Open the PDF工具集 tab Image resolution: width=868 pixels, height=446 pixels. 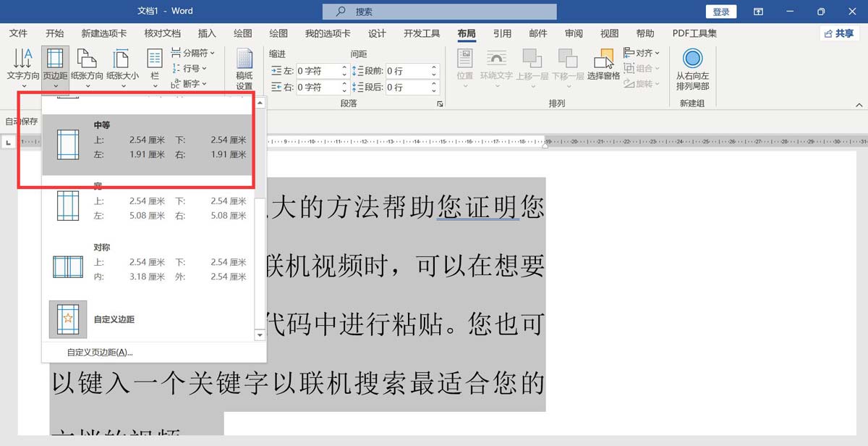pos(694,33)
